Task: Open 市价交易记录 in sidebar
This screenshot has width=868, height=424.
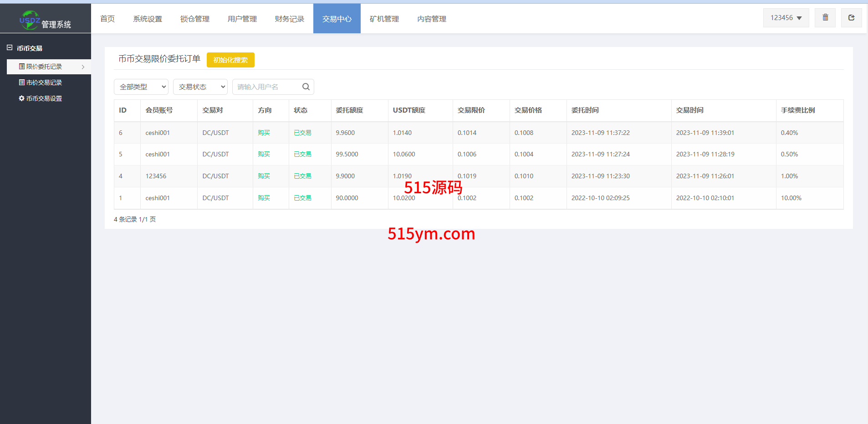Action: 40,83
